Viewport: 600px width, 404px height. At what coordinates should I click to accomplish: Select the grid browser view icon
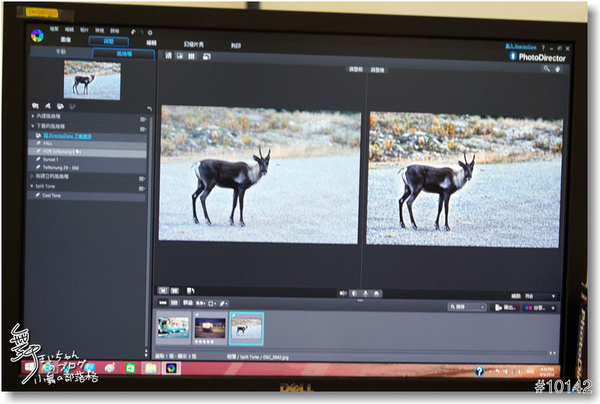click(191, 56)
